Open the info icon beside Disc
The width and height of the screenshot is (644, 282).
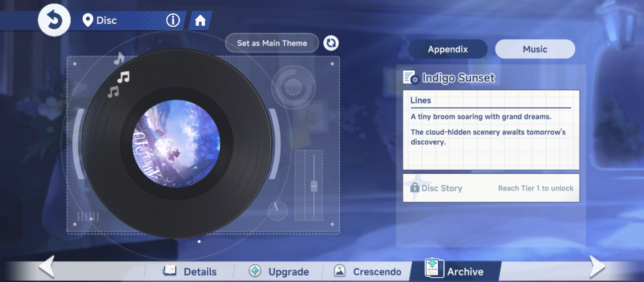tap(173, 20)
